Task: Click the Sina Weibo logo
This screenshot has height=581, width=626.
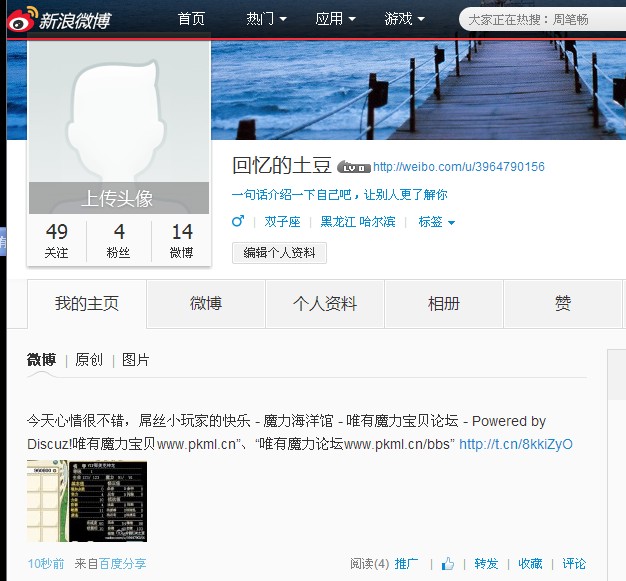Action: [x=61, y=19]
